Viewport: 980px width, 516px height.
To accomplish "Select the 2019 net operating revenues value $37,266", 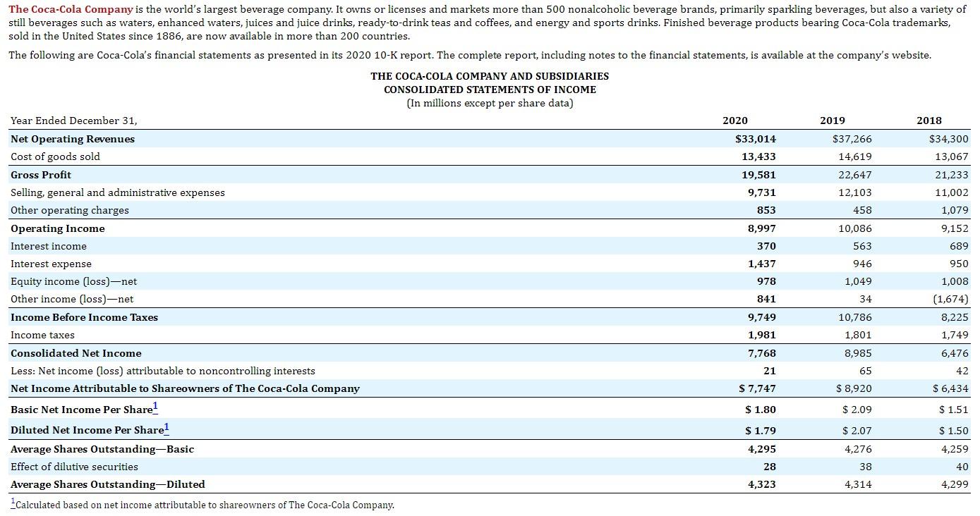I will click(852, 139).
